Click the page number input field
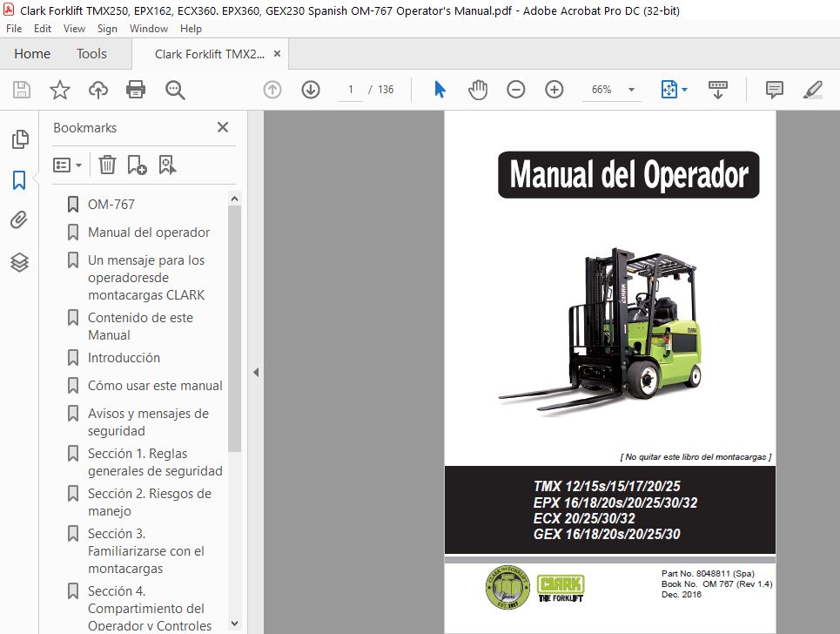The width and height of the screenshot is (840, 634). [x=351, y=90]
